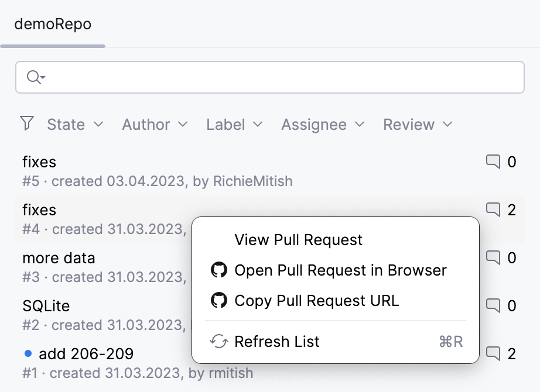540x392 pixels.
Task: Open the Label filter dropdown
Action: click(x=234, y=124)
